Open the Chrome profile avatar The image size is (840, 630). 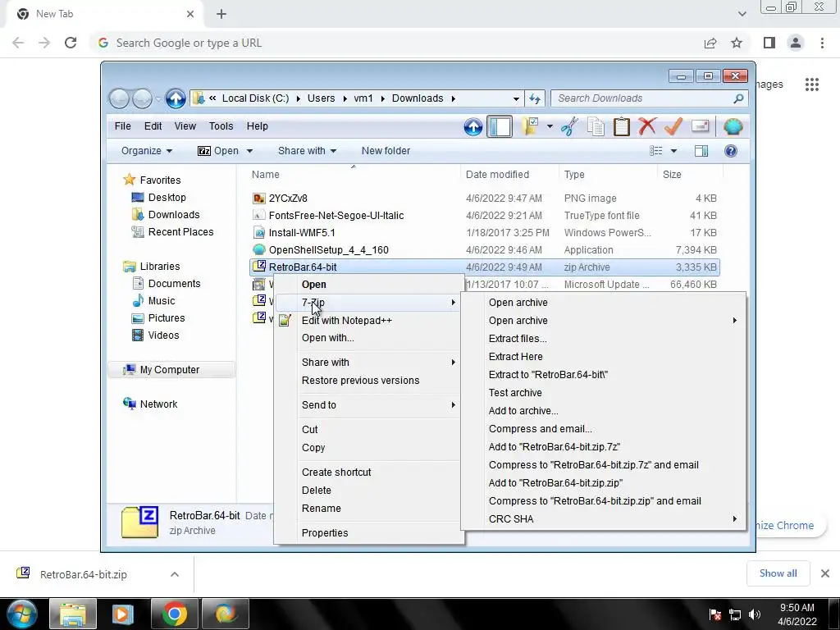(796, 43)
